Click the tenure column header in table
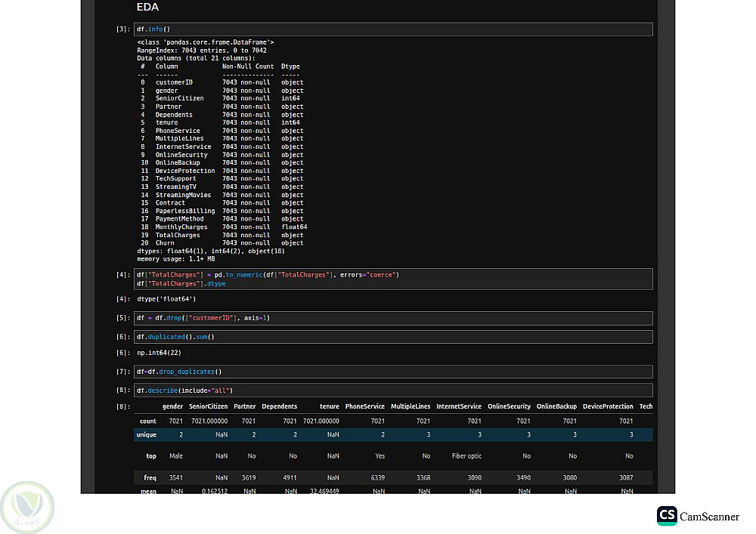 [330, 406]
